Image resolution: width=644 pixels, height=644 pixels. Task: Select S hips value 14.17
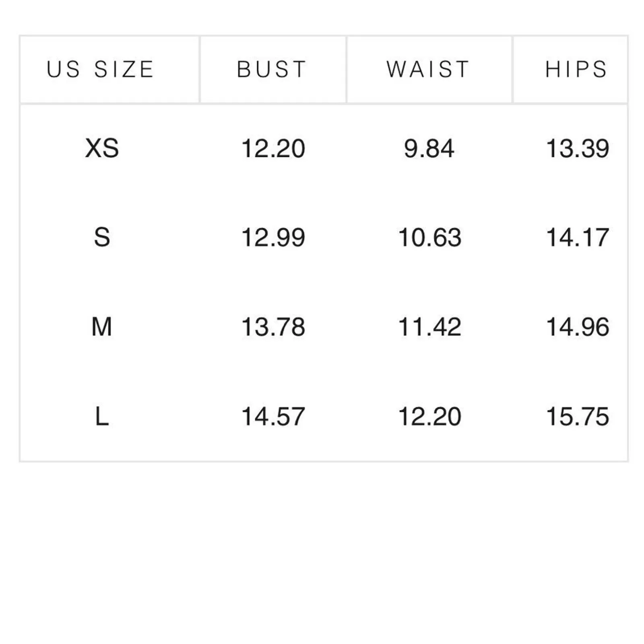(x=577, y=237)
